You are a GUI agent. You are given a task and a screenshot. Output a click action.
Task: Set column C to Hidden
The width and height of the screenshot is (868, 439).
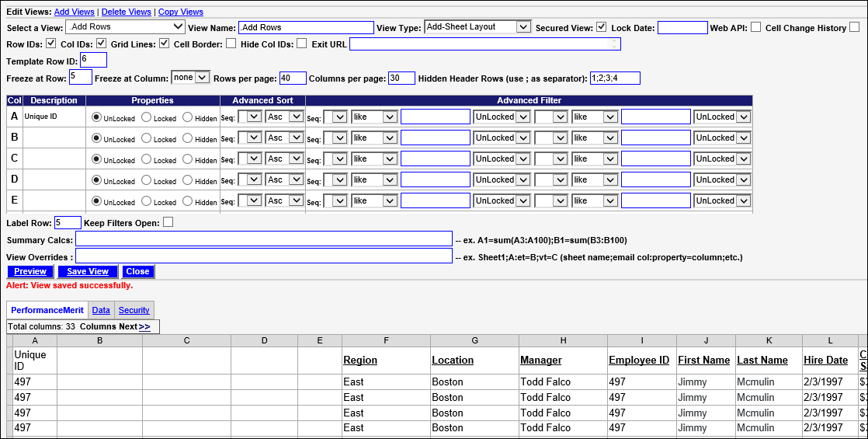coord(188,159)
